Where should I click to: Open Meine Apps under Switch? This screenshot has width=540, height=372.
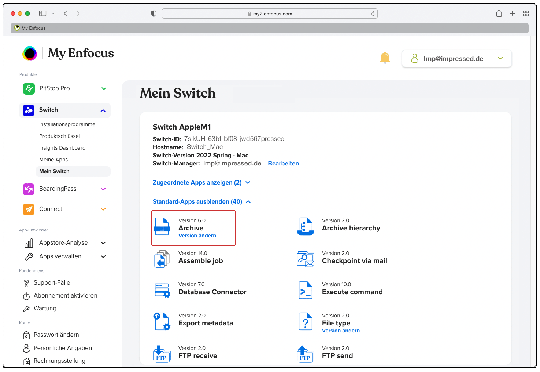click(x=54, y=159)
